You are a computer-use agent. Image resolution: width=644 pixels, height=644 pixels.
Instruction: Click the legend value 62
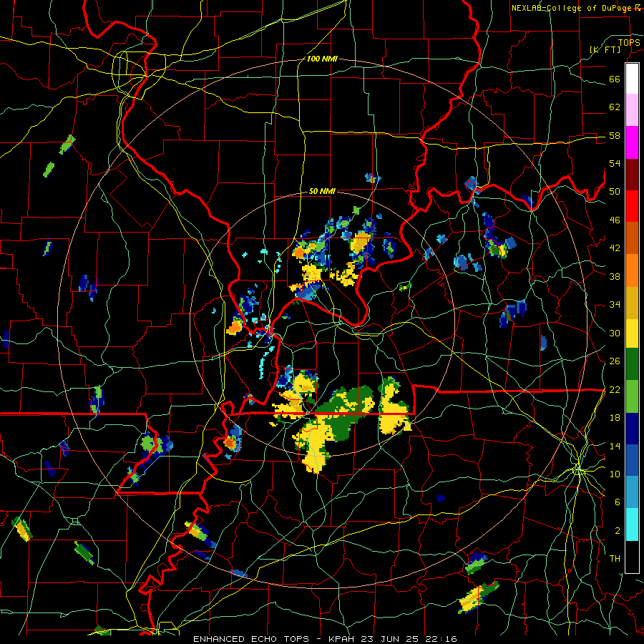click(x=615, y=107)
